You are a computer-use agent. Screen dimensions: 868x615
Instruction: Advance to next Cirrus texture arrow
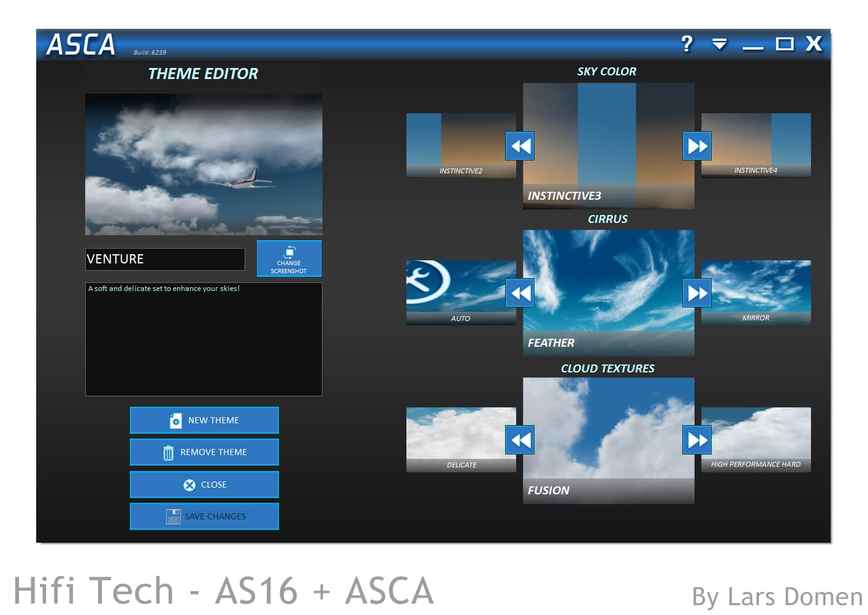[x=697, y=293]
